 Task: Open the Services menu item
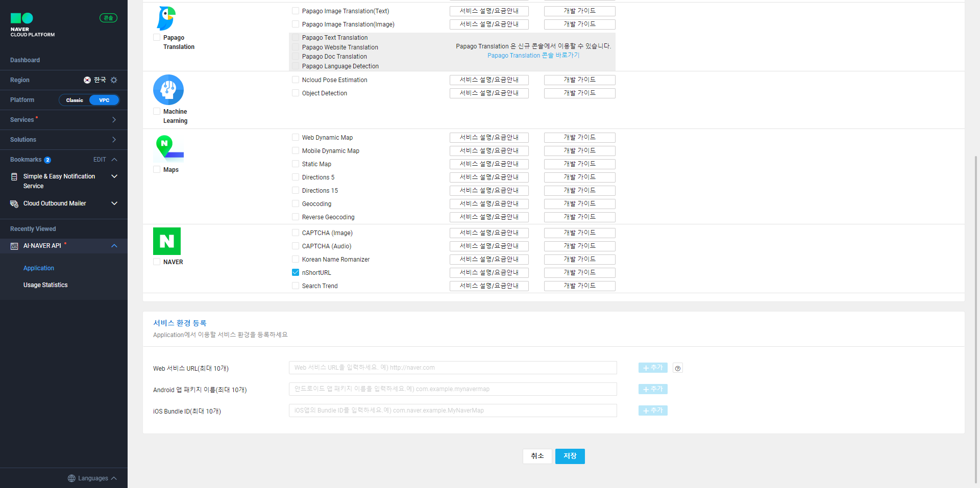coord(22,120)
